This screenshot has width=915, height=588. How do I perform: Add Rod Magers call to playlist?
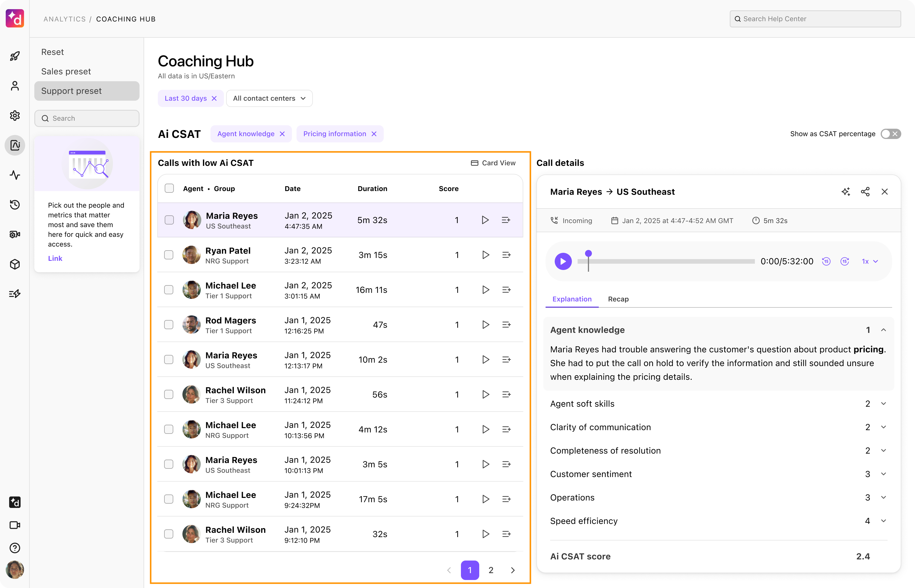click(506, 325)
